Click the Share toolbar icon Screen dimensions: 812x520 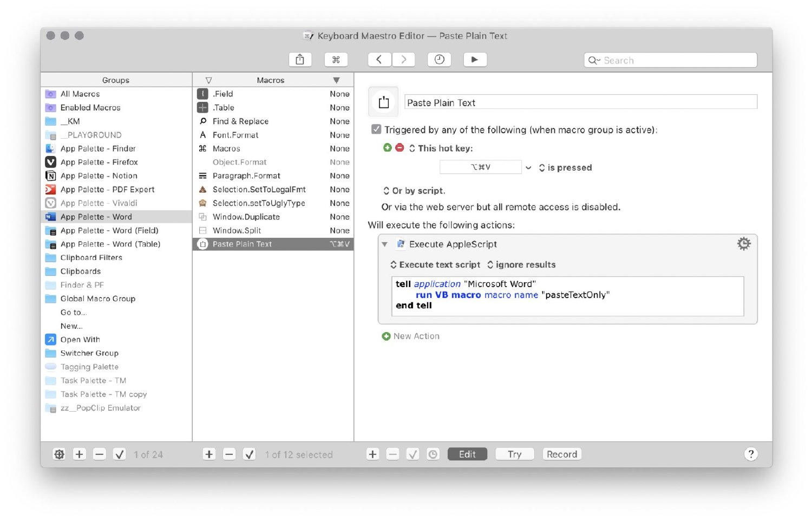(300, 60)
